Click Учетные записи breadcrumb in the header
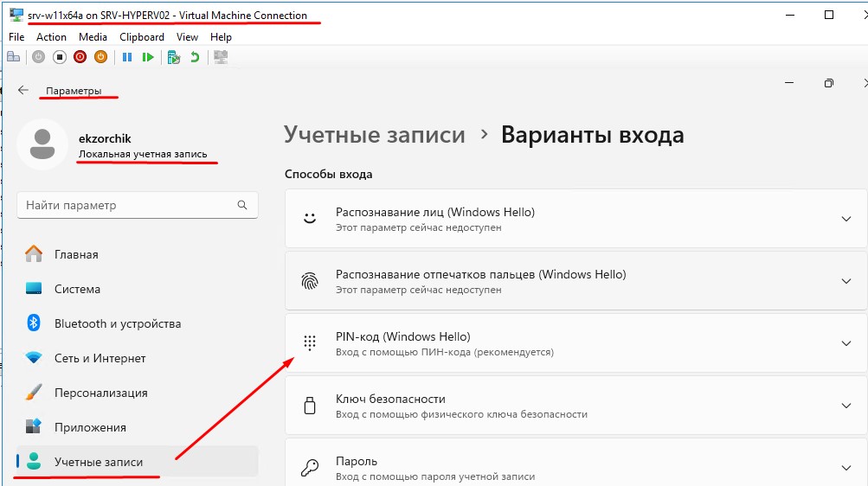 pyautogui.click(x=374, y=135)
